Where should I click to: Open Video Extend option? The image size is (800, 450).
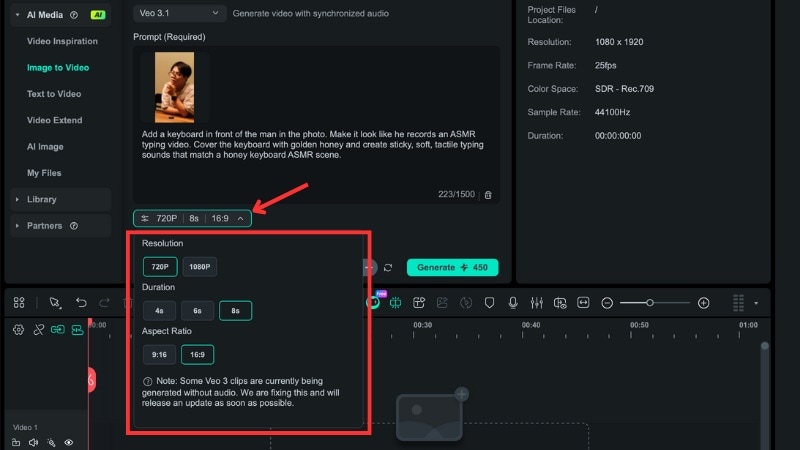tap(55, 120)
